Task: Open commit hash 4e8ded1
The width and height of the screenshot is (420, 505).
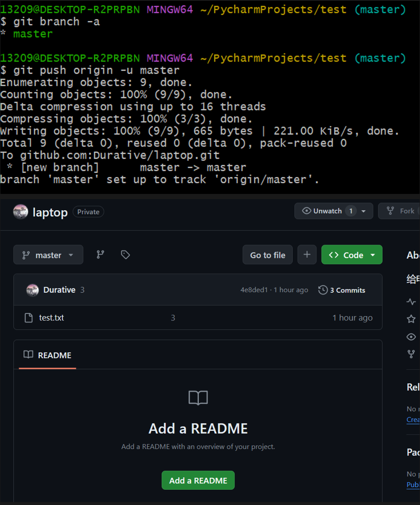Action: pos(254,290)
